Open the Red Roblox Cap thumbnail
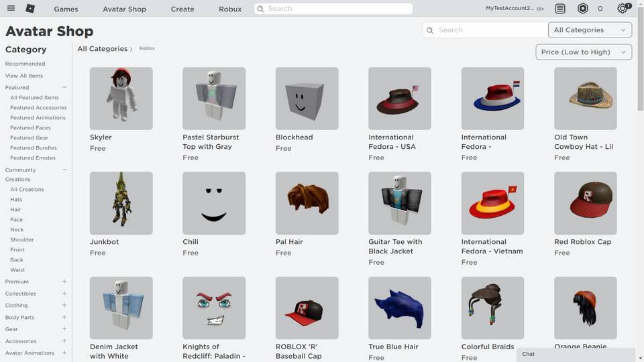 pos(585,203)
